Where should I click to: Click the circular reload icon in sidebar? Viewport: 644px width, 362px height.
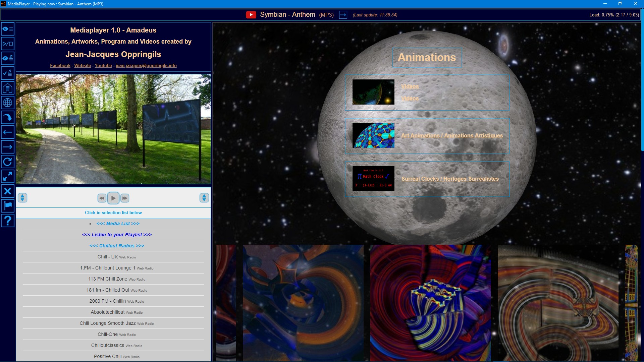click(x=7, y=162)
